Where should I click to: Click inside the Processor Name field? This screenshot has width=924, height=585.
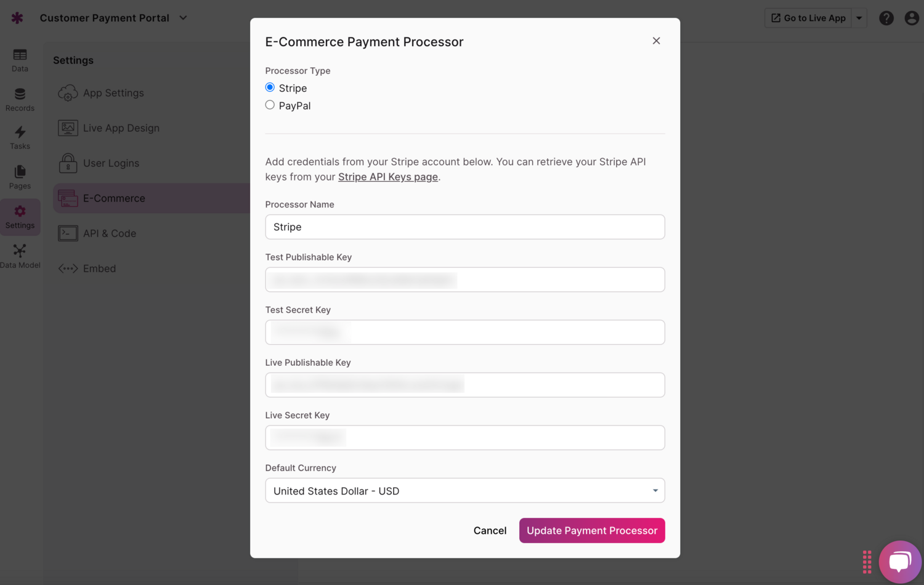(x=465, y=227)
